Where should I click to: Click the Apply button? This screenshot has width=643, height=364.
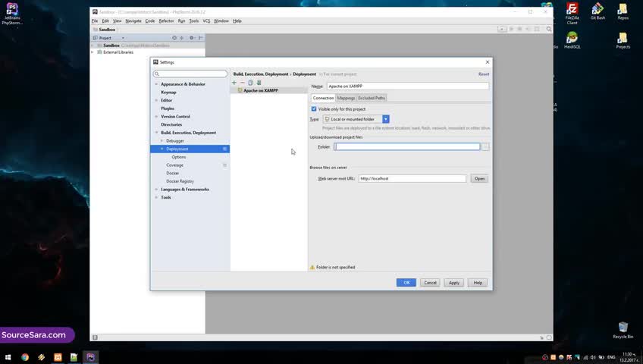pos(454,283)
